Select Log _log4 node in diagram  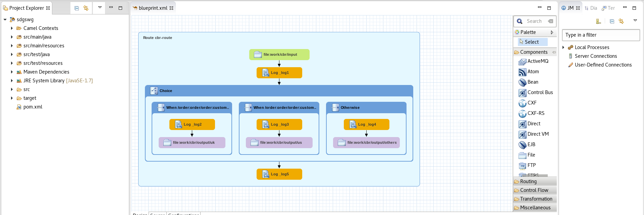point(367,124)
